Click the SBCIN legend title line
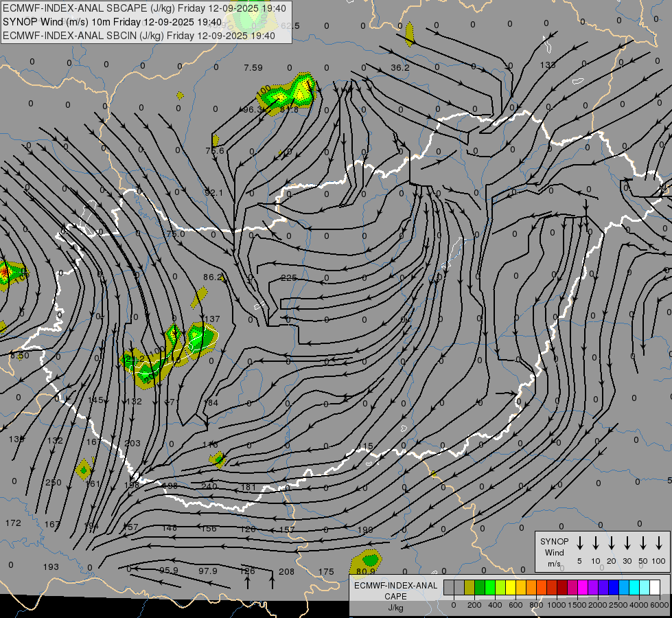 [139, 36]
